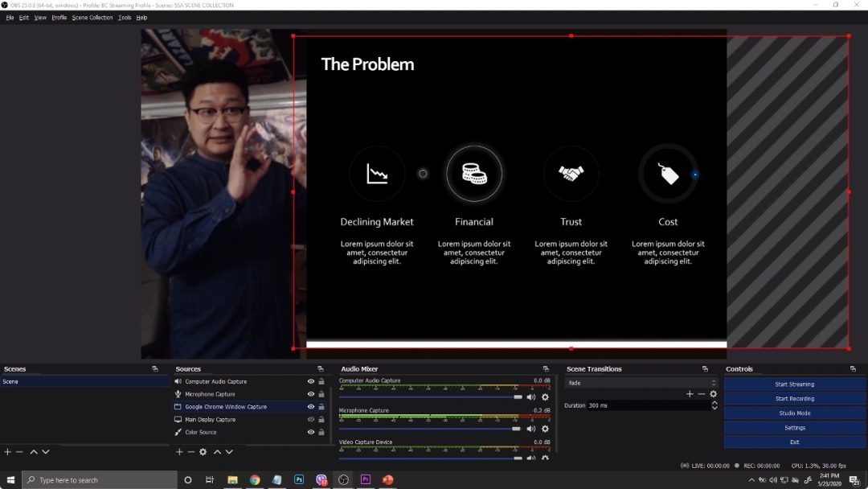Adjust the transition Duration stepper arrows
Image resolution: width=868 pixels, height=489 pixels.
point(714,405)
